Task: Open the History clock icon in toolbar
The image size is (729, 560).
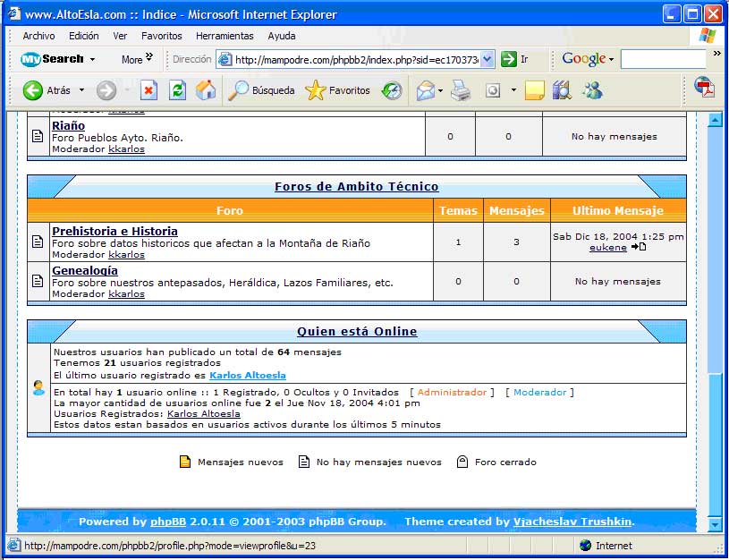Action: [x=392, y=90]
